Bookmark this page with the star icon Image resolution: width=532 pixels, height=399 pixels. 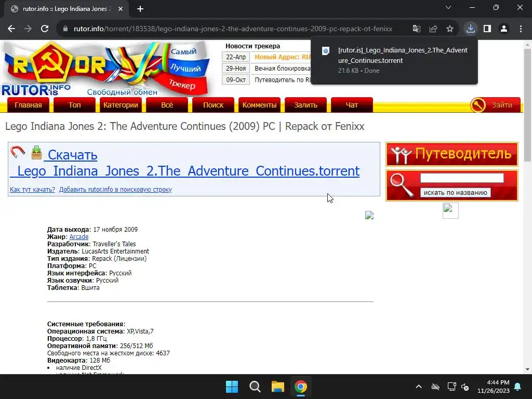450,29
